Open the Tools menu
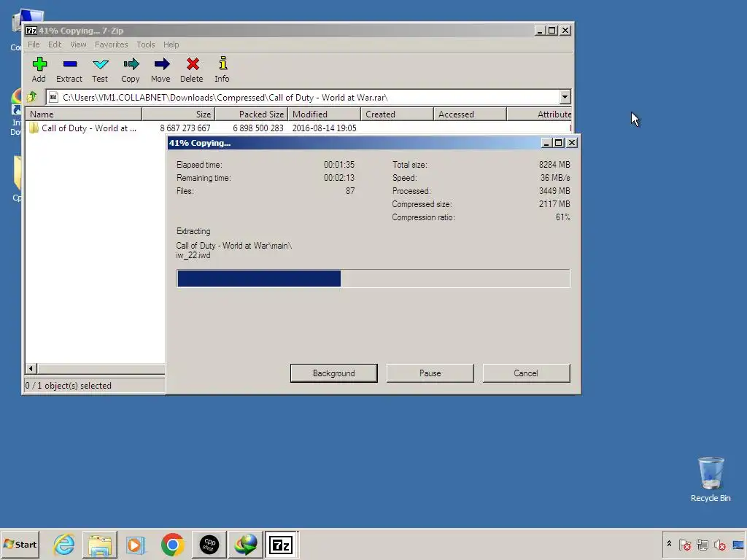This screenshot has height=560, width=747. pos(145,44)
